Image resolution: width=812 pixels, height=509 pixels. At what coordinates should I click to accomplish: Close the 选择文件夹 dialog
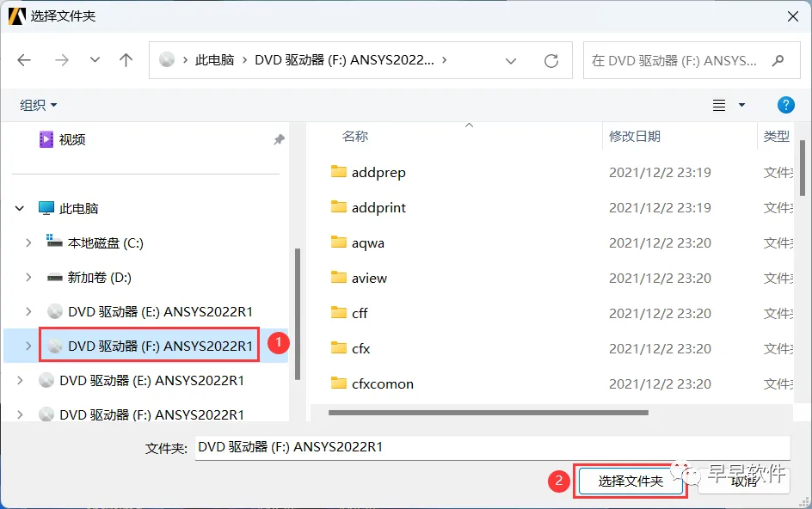point(793,16)
